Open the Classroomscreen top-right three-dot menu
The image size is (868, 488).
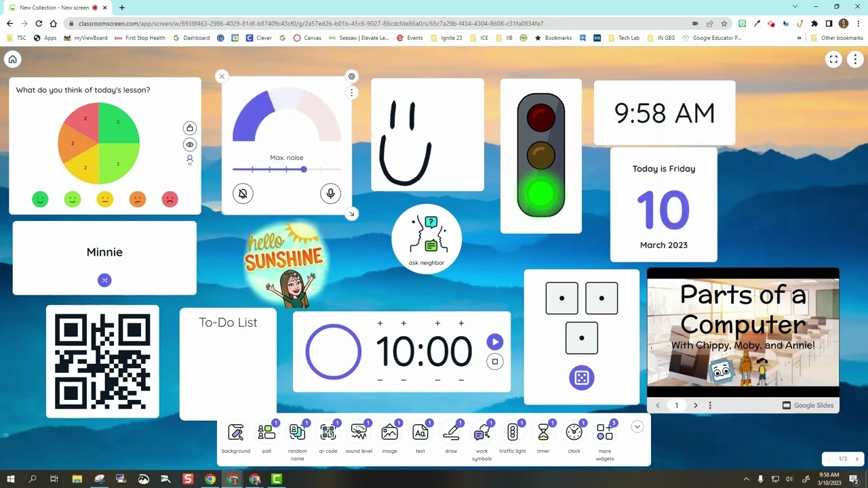[856, 60]
